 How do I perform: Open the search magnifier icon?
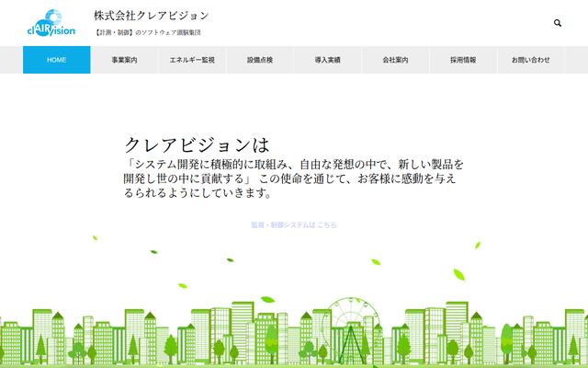pos(558,23)
